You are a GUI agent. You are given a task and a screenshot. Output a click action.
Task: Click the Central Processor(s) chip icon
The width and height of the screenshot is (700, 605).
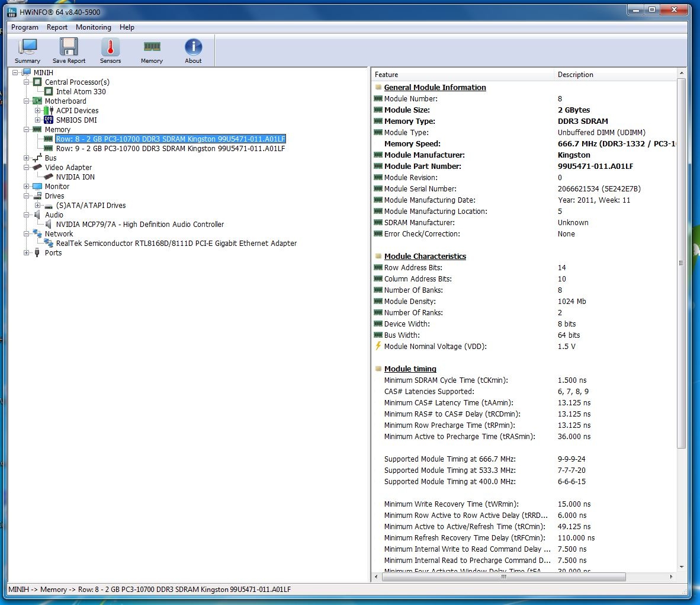point(37,82)
